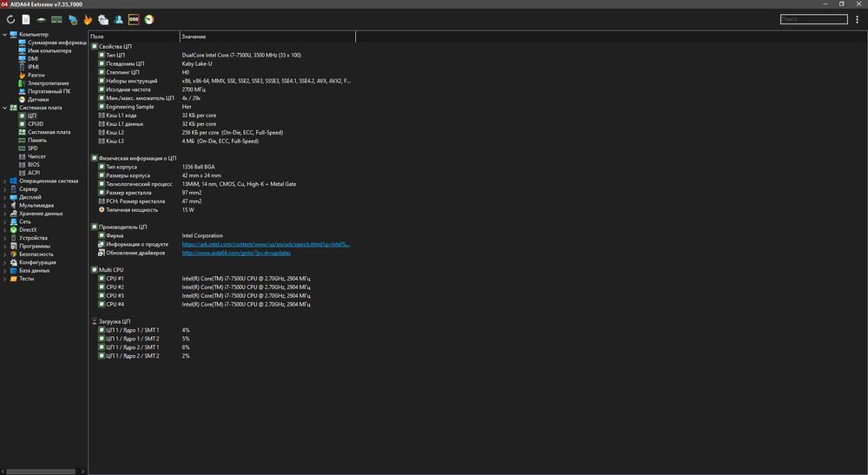Open the OSD panel toolbar icon
The height and width of the screenshot is (475, 868).
134,18
